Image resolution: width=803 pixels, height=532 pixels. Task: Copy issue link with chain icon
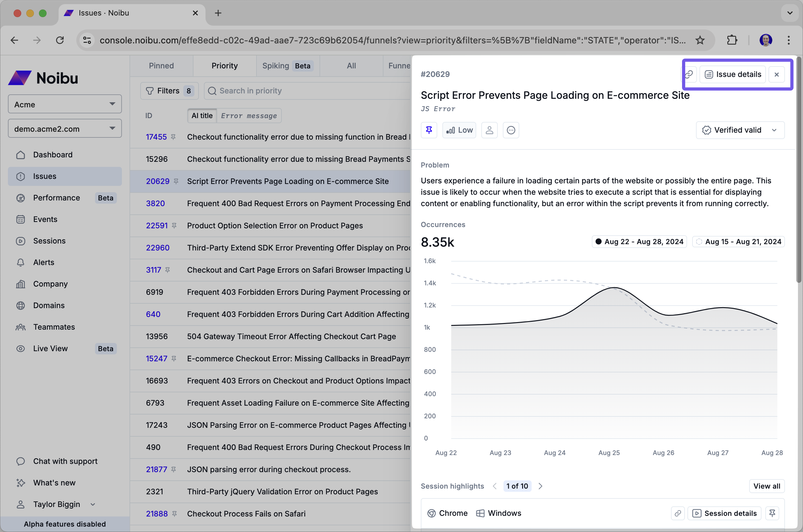689,74
